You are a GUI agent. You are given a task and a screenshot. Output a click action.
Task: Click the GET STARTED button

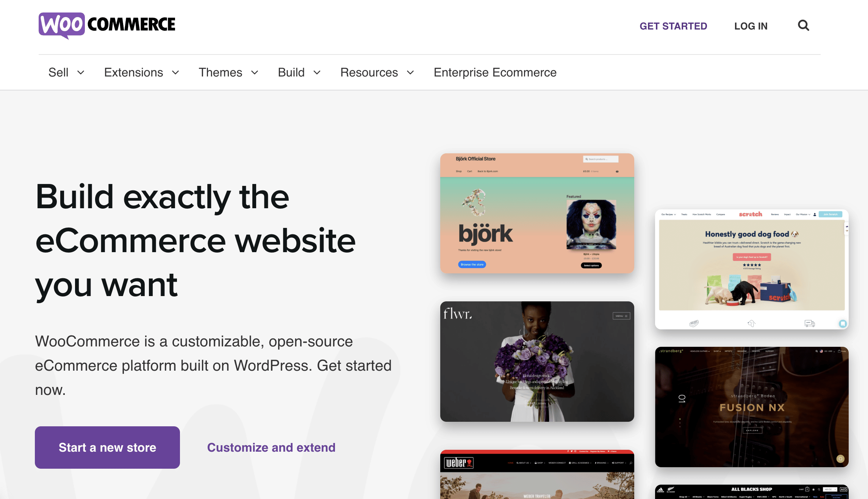(x=673, y=26)
